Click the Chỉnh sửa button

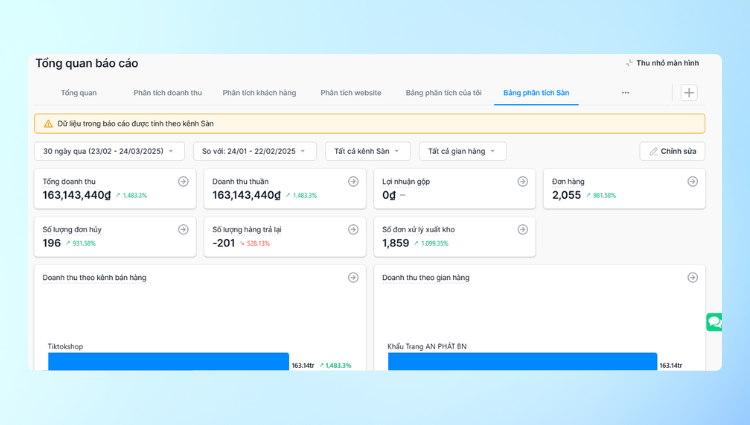click(672, 151)
